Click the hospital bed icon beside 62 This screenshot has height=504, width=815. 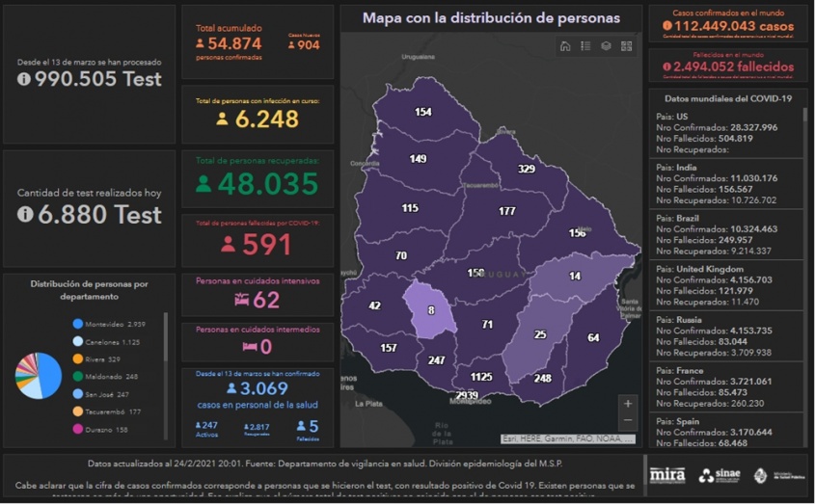(x=241, y=300)
